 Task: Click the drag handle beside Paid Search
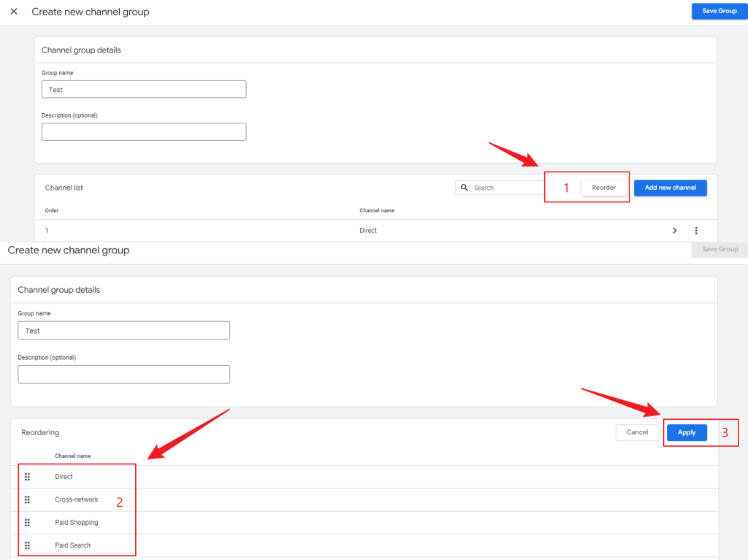point(27,545)
